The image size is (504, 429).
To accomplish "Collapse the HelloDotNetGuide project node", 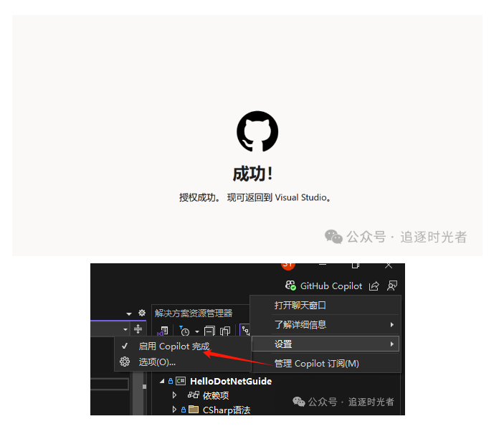I will point(162,381).
